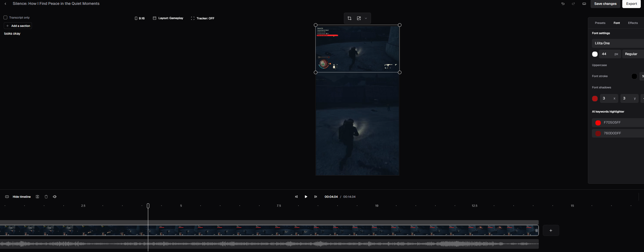This screenshot has width=644, height=252.
Task: Switch to the Presets tab
Action: 600,23
